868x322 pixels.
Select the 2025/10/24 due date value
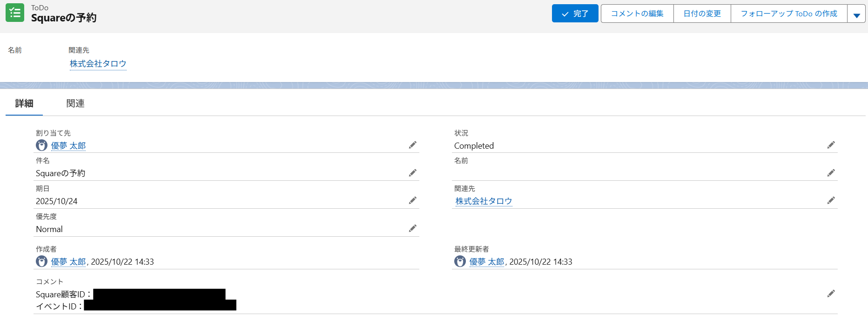point(57,201)
